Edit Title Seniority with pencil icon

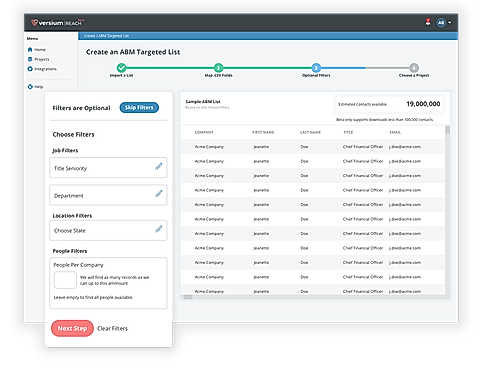pos(159,166)
